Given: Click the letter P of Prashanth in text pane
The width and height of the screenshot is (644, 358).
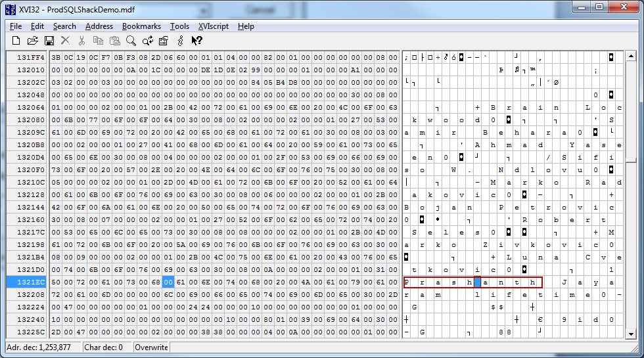Looking at the screenshot, I should click(407, 282).
